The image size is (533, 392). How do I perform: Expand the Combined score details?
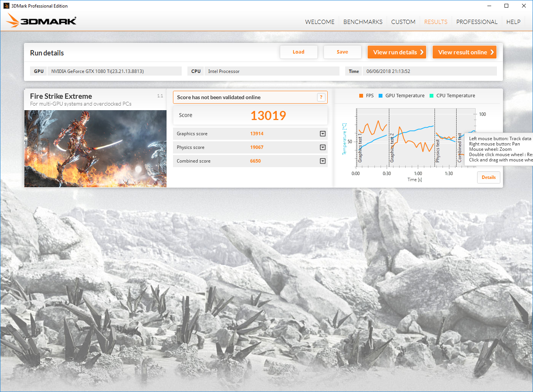(x=323, y=161)
